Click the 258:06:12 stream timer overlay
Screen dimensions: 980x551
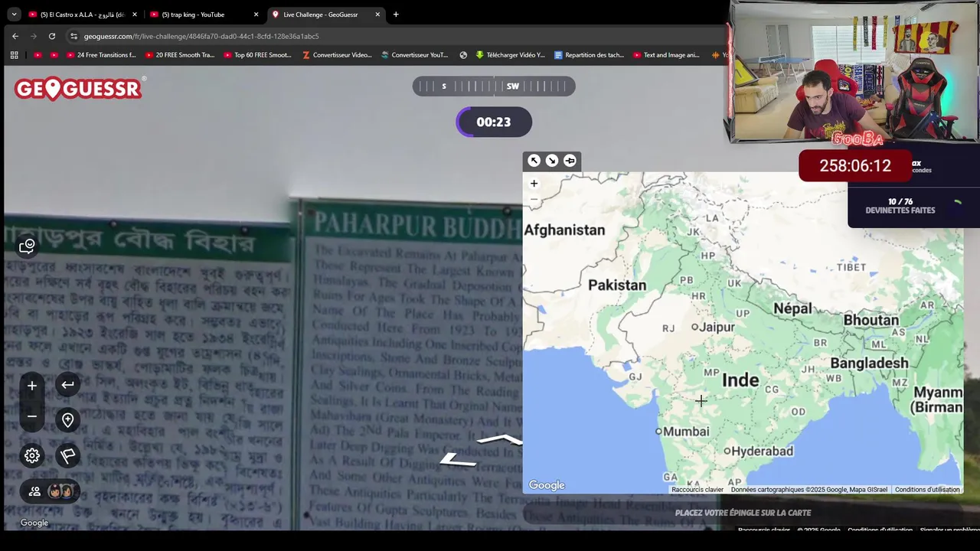pyautogui.click(x=855, y=165)
